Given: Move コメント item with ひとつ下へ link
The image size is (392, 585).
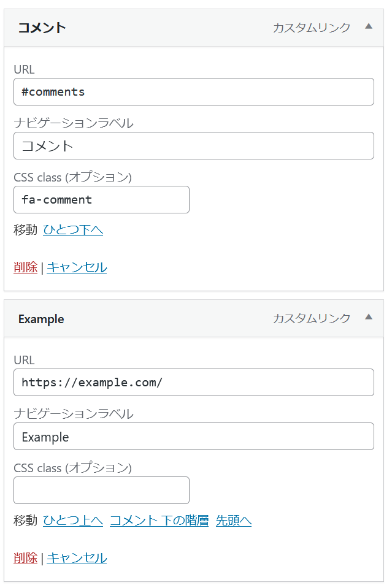Looking at the screenshot, I should (x=73, y=230).
